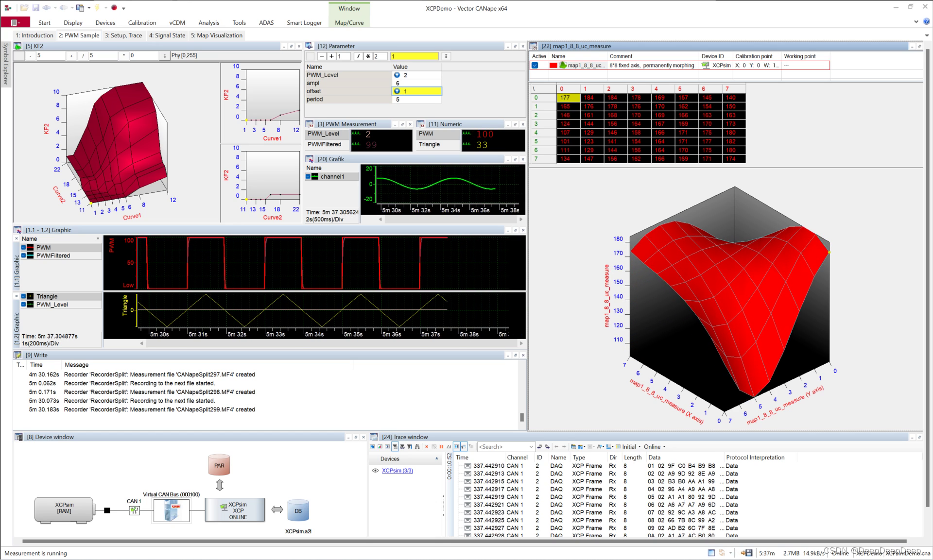Open the Trace window Search dropdown
The height and width of the screenshot is (560, 933).
pos(531,447)
